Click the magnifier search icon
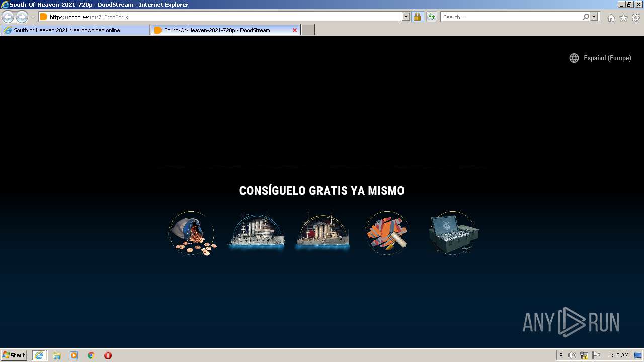 click(x=586, y=17)
